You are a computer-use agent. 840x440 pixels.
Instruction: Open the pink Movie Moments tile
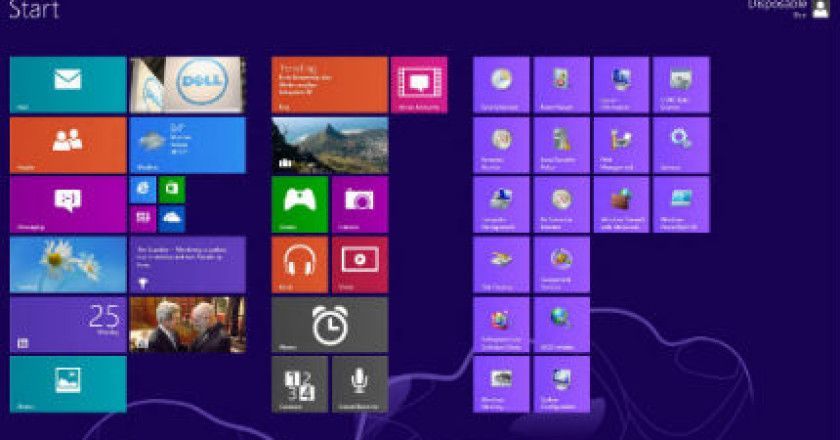pyautogui.click(x=419, y=85)
